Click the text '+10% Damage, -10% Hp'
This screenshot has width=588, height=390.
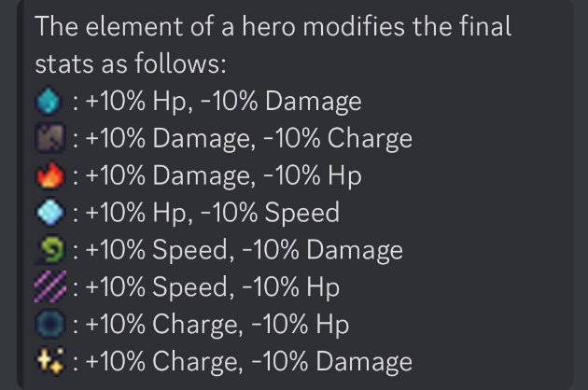223,176
